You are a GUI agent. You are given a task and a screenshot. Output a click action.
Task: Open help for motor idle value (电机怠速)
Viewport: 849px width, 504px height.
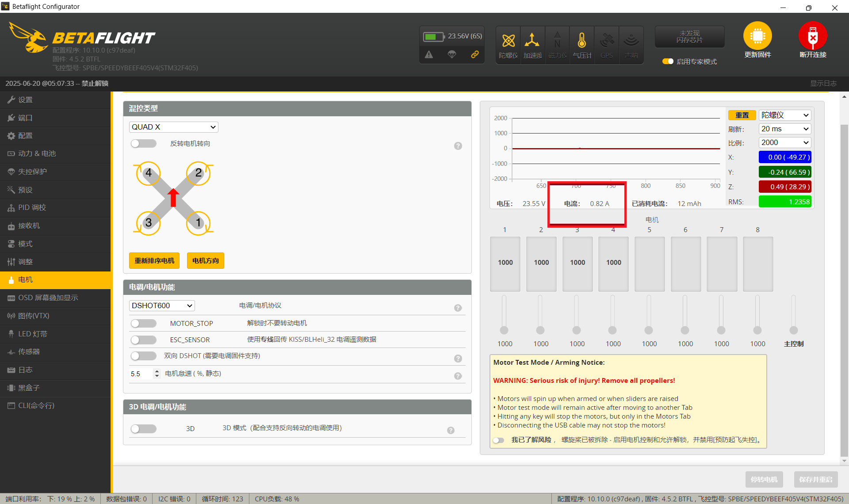tap(458, 376)
